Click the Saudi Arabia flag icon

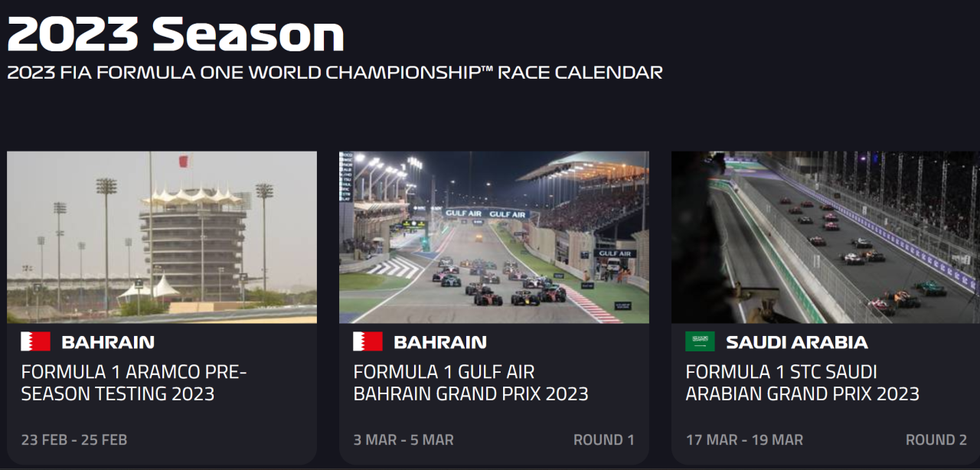[700, 341]
